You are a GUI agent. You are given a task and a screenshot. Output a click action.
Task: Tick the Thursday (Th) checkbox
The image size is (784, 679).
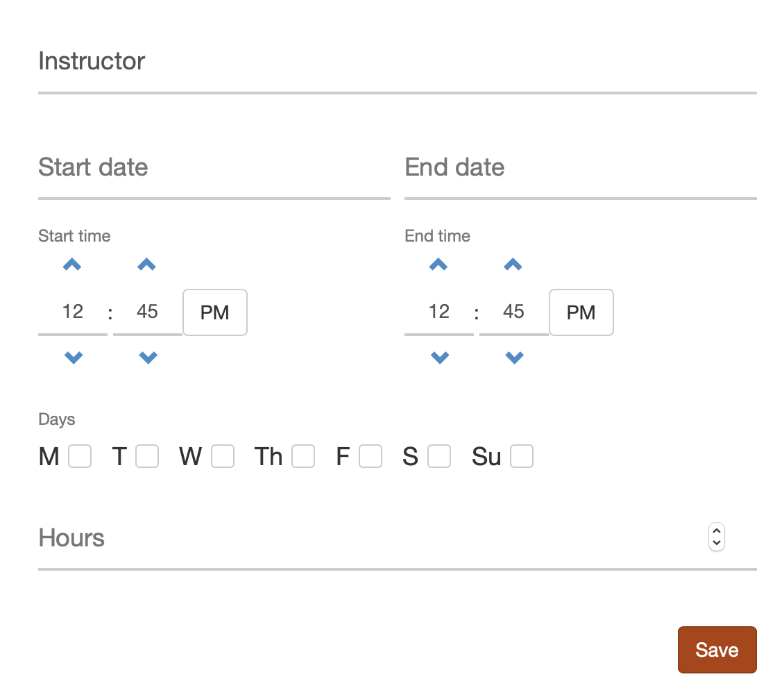coord(303,456)
